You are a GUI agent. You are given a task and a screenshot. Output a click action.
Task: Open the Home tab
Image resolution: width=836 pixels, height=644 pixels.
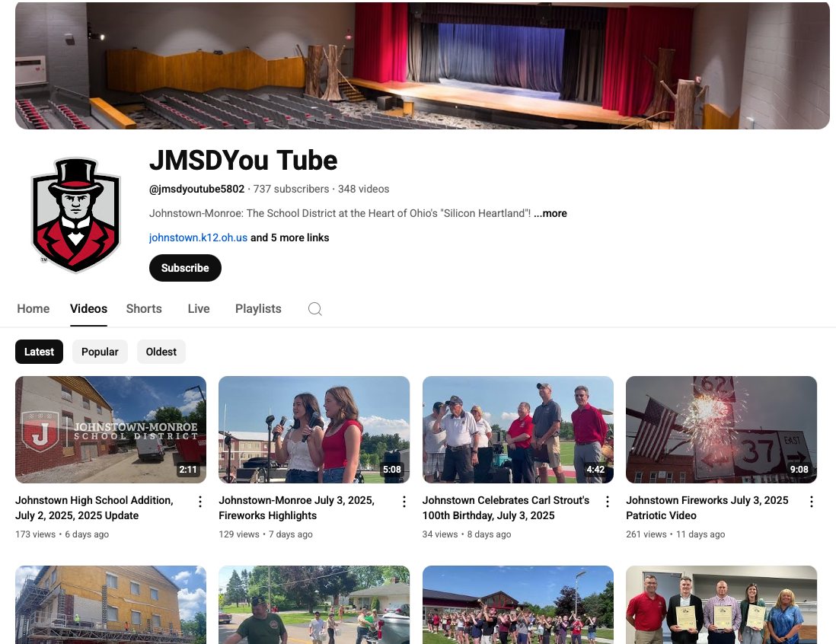[33, 308]
